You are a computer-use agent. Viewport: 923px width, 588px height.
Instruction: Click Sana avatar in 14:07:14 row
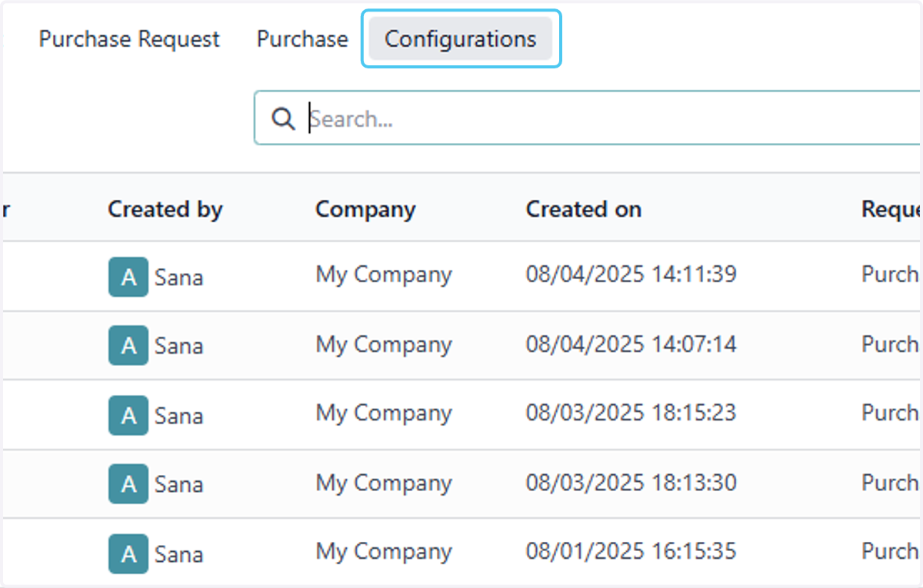128,345
